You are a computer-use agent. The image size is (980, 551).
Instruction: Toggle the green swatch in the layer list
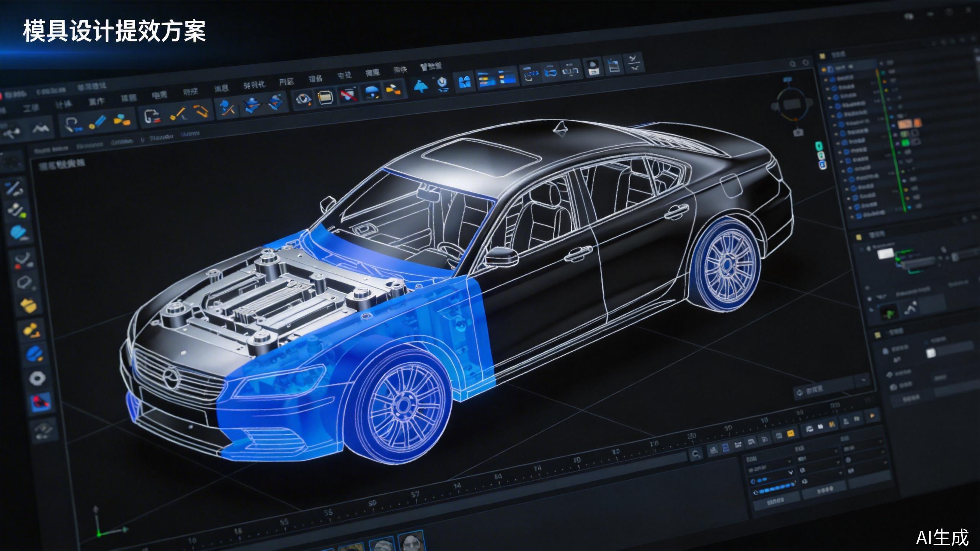pyautogui.click(x=906, y=143)
